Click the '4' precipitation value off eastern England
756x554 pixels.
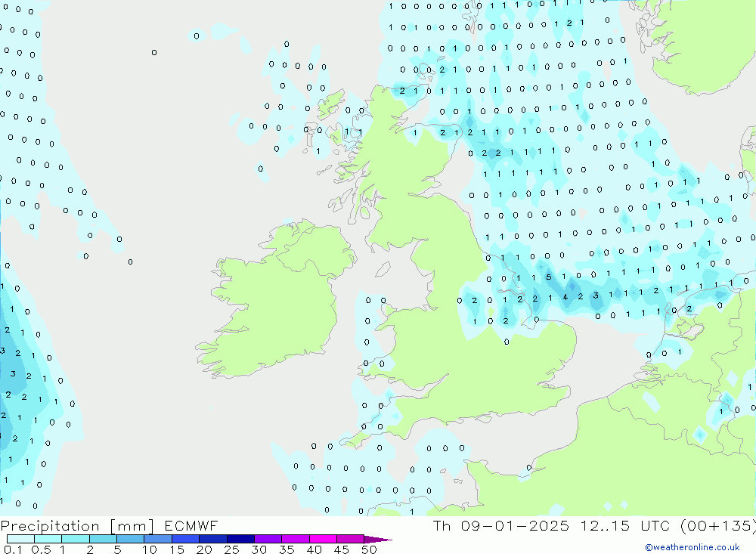[565, 296]
